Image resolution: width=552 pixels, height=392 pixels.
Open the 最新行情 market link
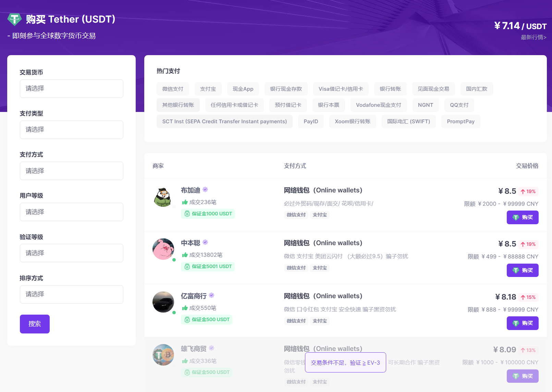tap(532, 38)
